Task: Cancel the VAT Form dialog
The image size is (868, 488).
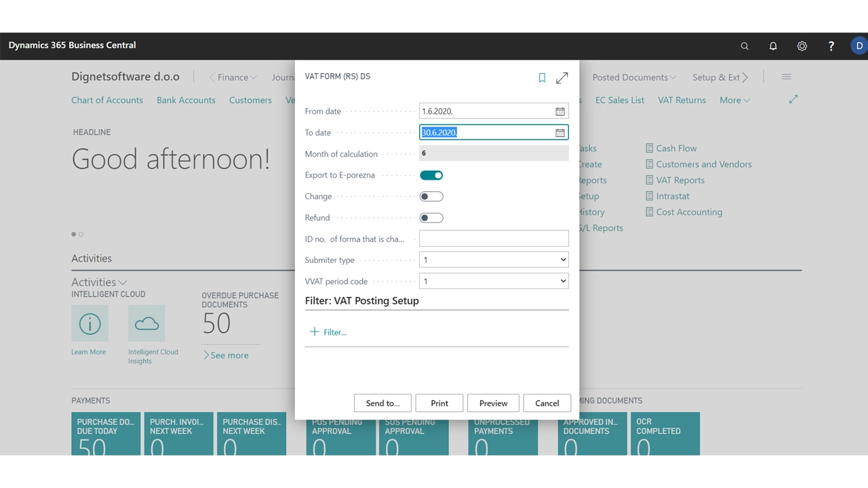Action: click(x=547, y=403)
